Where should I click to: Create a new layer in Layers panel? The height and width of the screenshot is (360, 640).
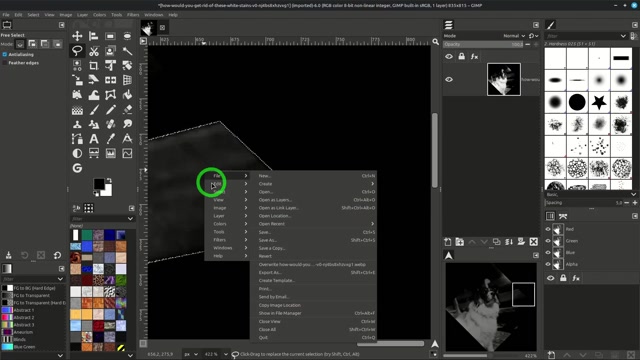click(448, 242)
